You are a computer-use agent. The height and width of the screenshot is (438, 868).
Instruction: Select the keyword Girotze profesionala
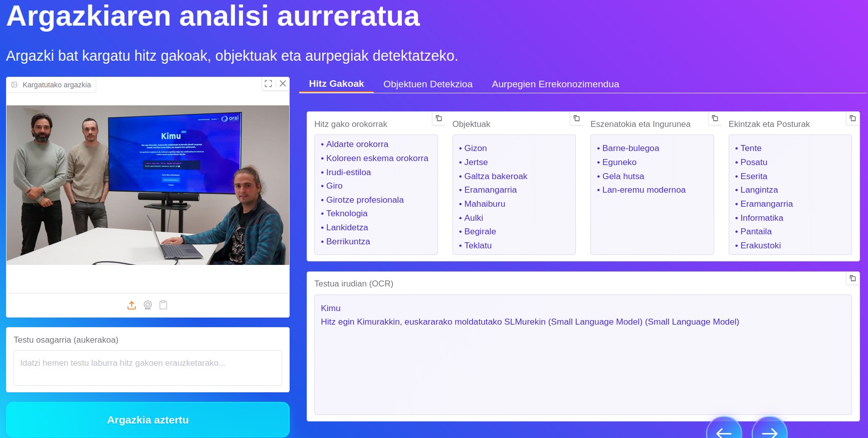(x=365, y=200)
